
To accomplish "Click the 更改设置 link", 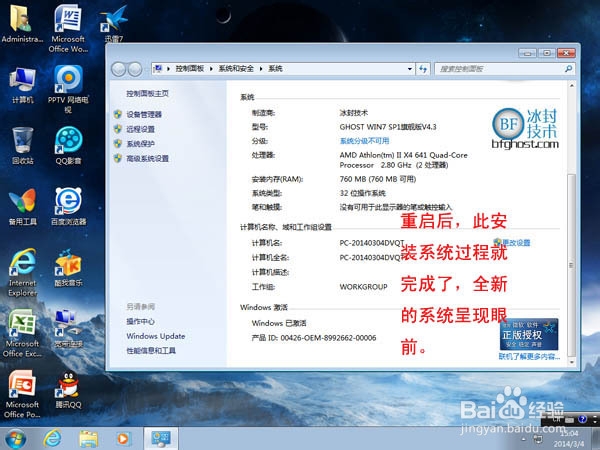I will click(x=515, y=243).
